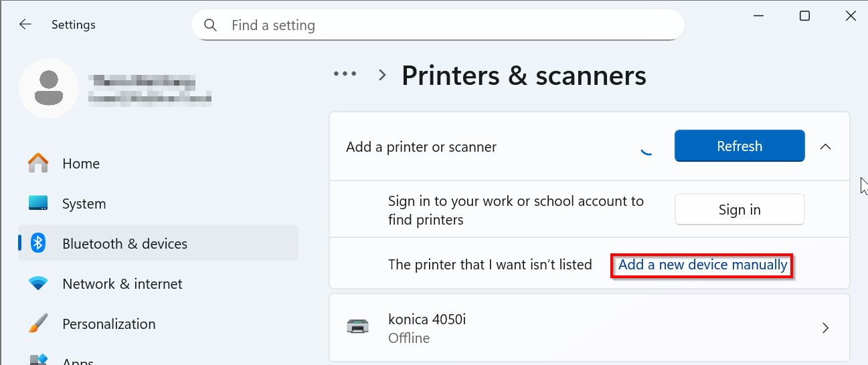Click Add a new device manually link
The height and width of the screenshot is (365, 868).
(x=702, y=265)
